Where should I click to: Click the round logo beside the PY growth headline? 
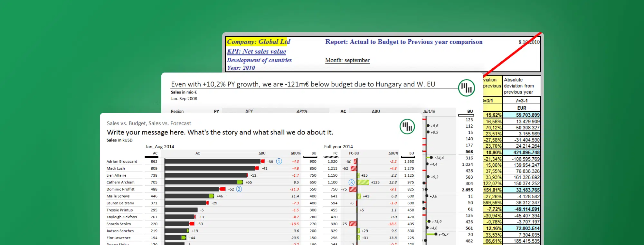coord(466,88)
